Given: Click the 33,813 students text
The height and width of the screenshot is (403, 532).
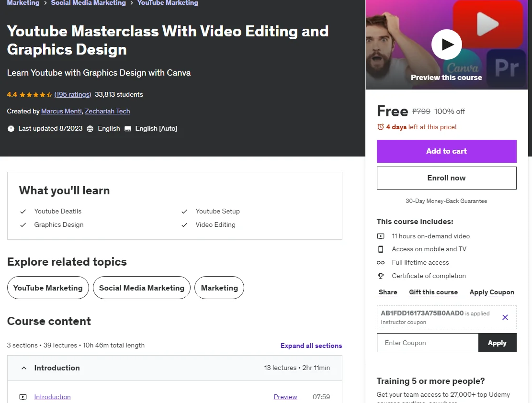Looking at the screenshot, I should (x=119, y=95).
